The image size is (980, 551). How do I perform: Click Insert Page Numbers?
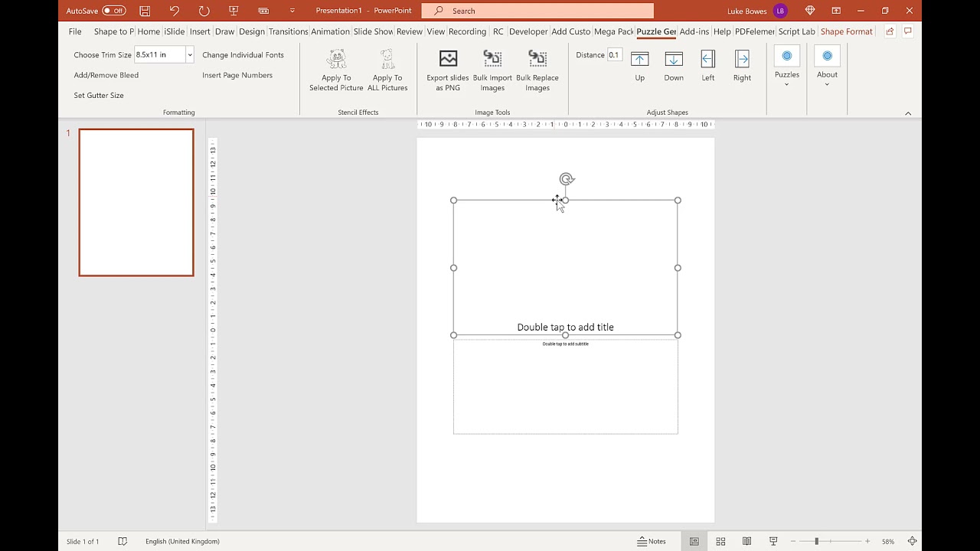pyautogui.click(x=237, y=75)
